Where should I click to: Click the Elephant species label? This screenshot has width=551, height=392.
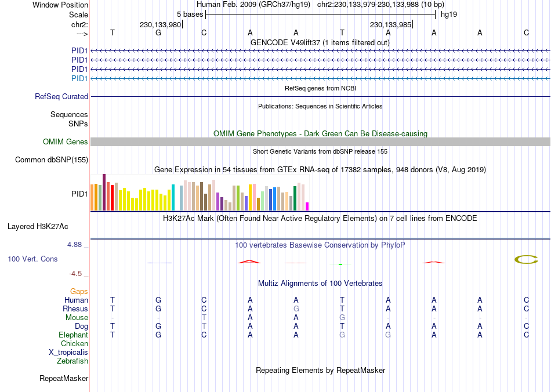(74, 335)
